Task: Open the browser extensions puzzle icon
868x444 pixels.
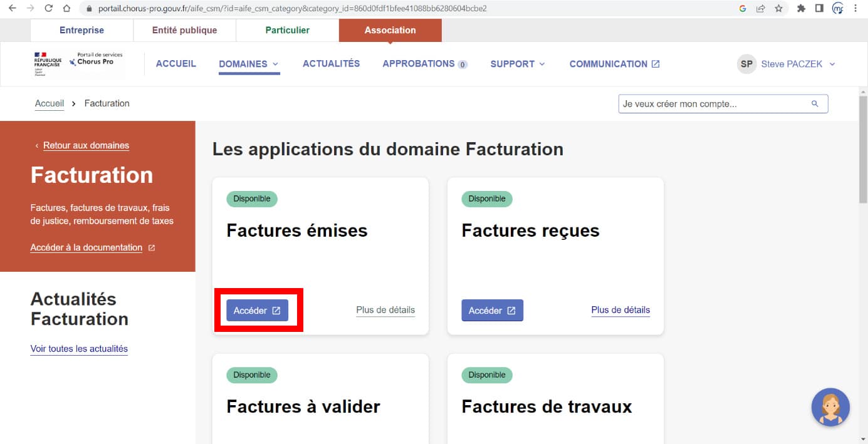Action: coord(801,9)
